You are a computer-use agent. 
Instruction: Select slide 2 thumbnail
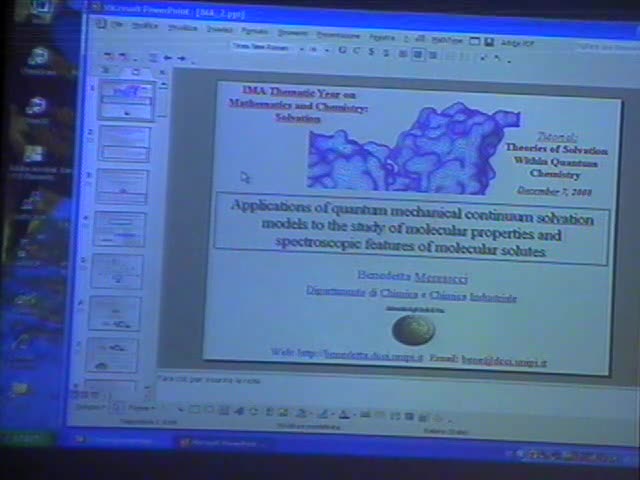coord(124,144)
